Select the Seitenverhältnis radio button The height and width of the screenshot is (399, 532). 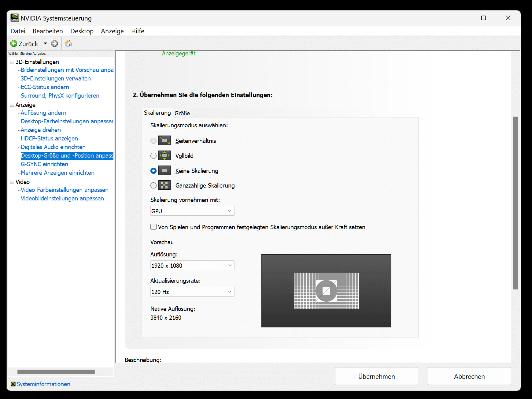pos(153,141)
